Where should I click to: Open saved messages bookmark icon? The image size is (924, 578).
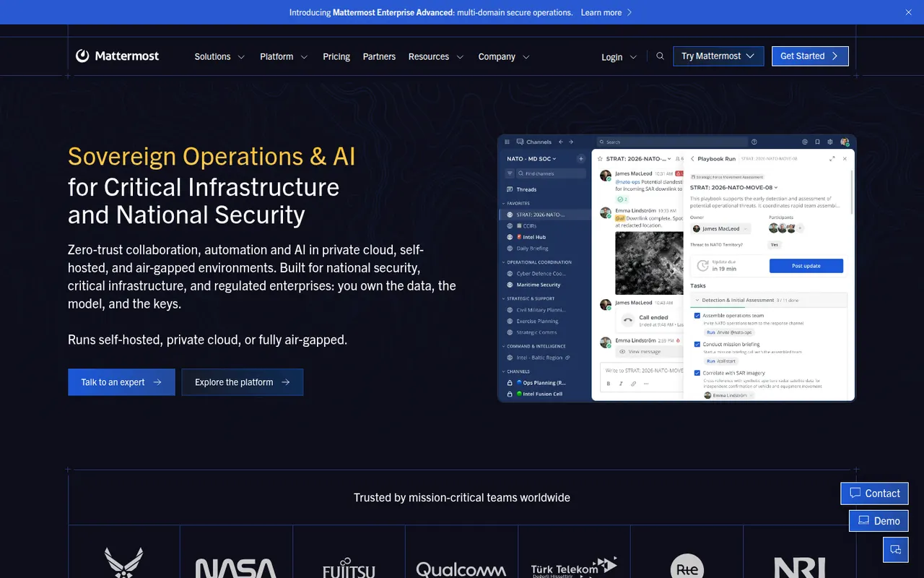tap(817, 142)
